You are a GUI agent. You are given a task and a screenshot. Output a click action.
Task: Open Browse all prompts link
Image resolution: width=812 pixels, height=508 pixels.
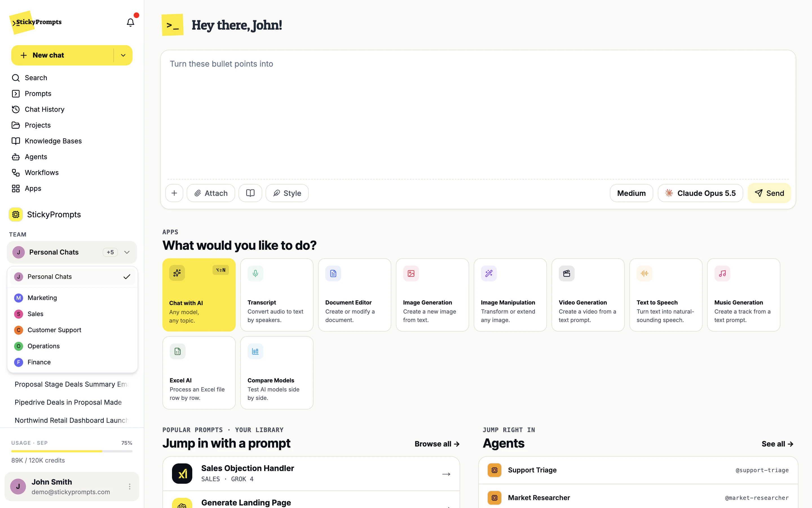[x=437, y=444]
